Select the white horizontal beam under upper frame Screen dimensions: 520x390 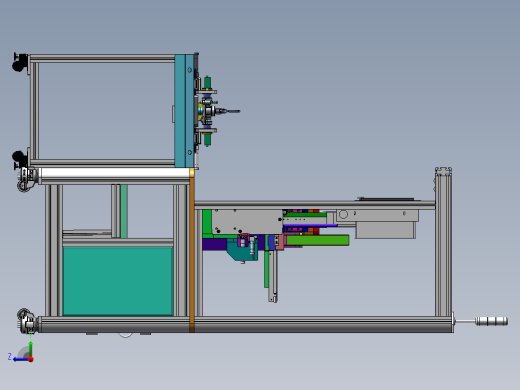coord(115,173)
